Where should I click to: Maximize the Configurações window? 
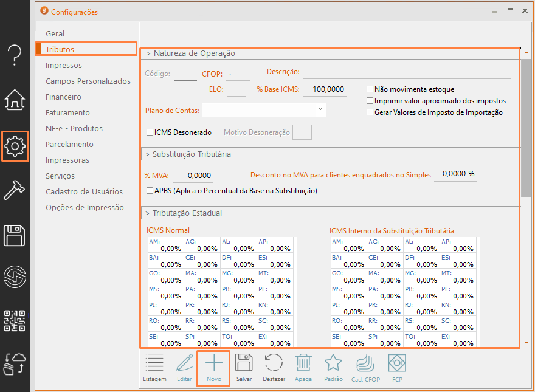[510, 11]
